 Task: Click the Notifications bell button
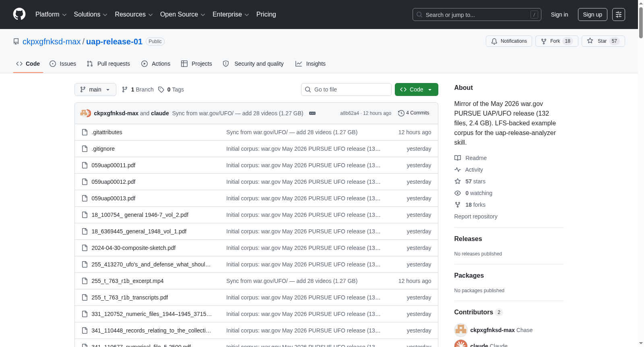click(509, 41)
